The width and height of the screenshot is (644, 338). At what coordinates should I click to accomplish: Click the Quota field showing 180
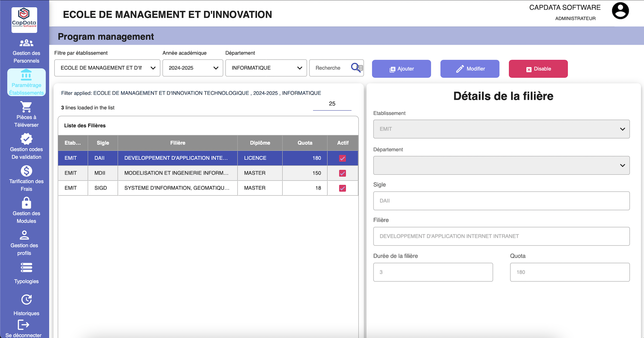pyautogui.click(x=570, y=272)
